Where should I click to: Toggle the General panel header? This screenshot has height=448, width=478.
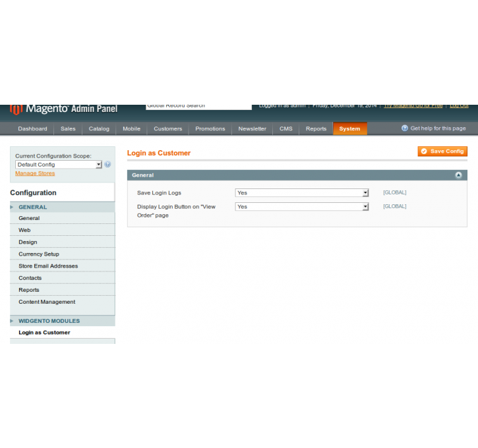click(x=297, y=175)
